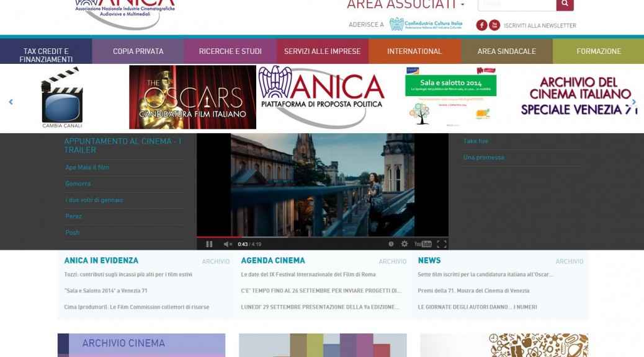644x357 pixels.
Task: Open Archivio del Cinema Italiano Venezia banner
Action: click(579, 96)
